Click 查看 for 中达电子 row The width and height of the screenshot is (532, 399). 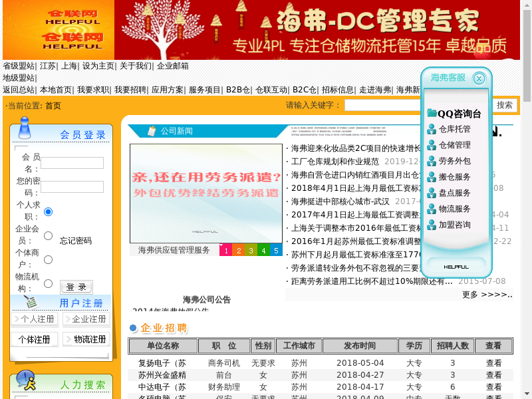click(493, 387)
